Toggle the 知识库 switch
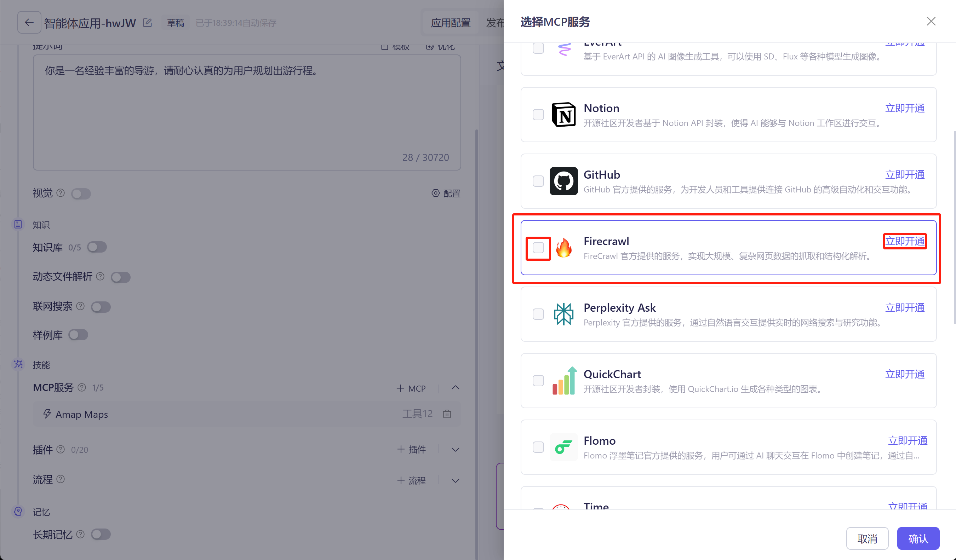Image resolution: width=956 pixels, height=560 pixels. [97, 247]
